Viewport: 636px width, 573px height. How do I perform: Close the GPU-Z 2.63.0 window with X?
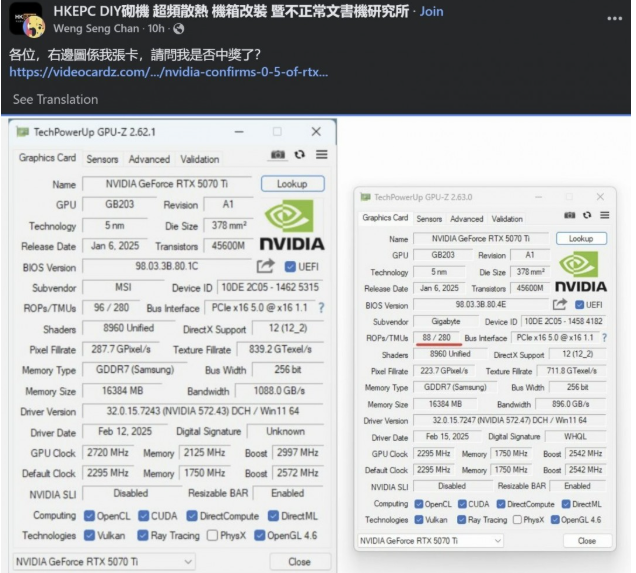(x=600, y=197)
